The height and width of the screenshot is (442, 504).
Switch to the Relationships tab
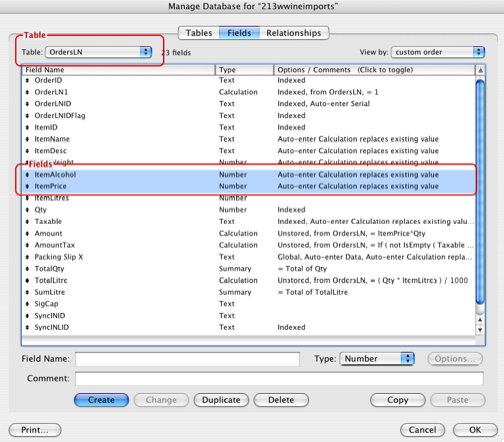pos(294,33)
